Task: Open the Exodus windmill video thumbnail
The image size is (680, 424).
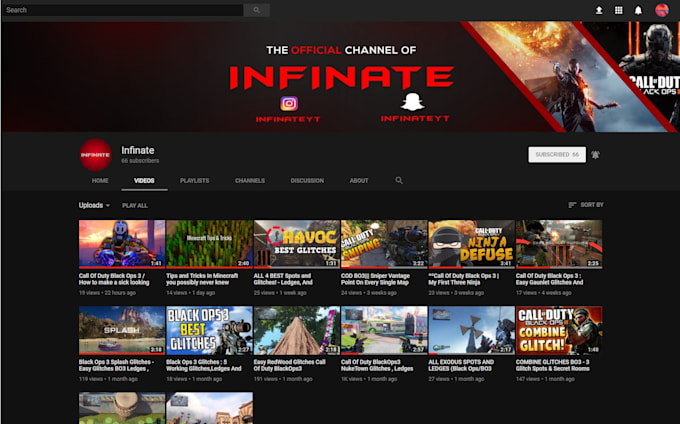Action: tap(471, 330)
